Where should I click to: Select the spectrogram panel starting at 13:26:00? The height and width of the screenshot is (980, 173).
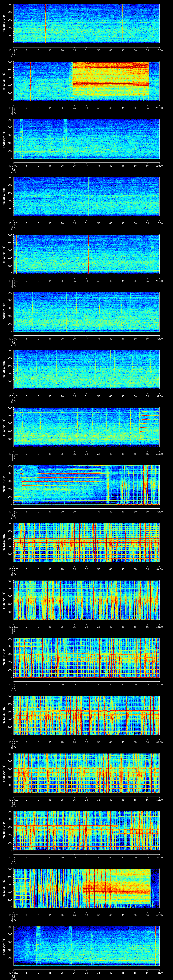[87, 139]
